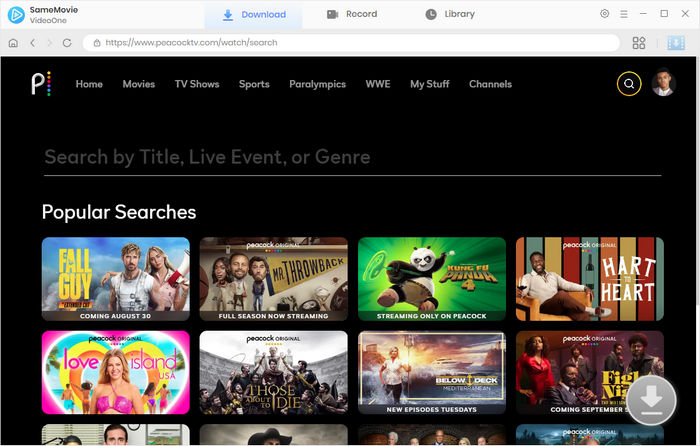Open the Download tab
The image size is (700, 446).
coord(254,15)
